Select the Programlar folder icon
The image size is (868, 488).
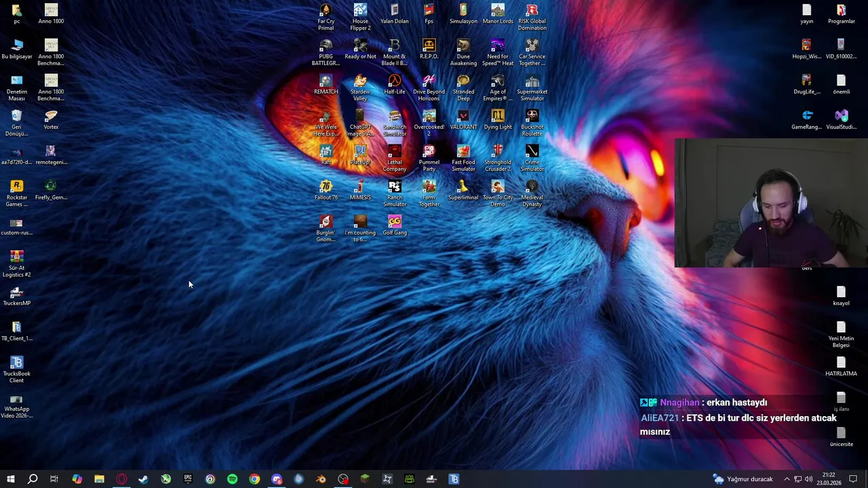(842, 14)
